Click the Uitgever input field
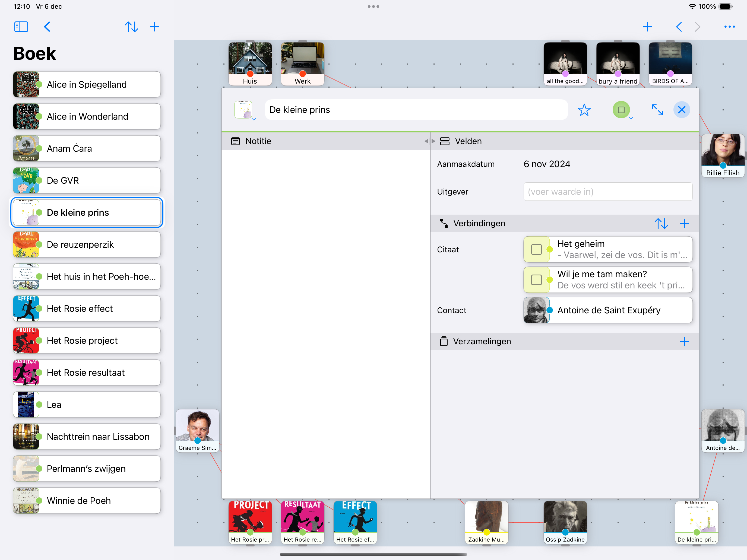 (x=607, y=192)
